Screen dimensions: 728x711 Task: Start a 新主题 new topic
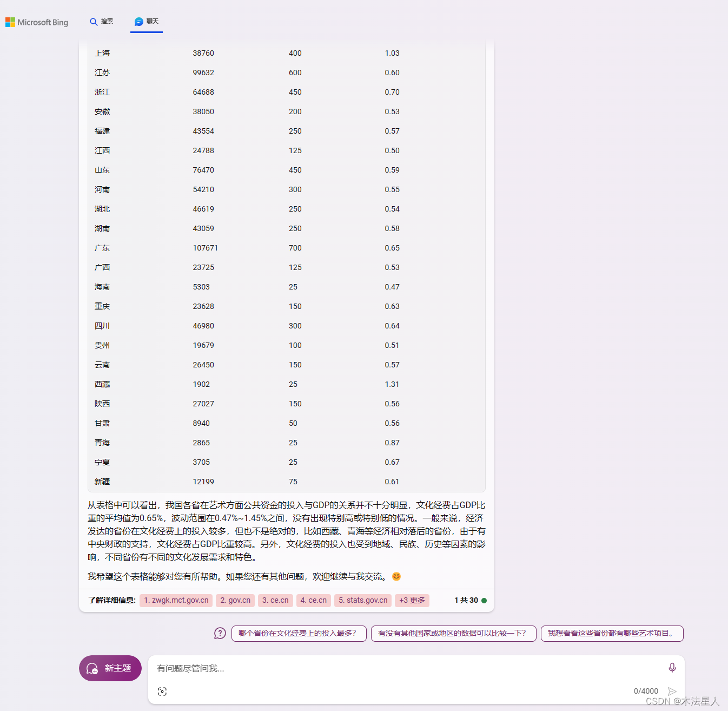(x=110, y=668)
